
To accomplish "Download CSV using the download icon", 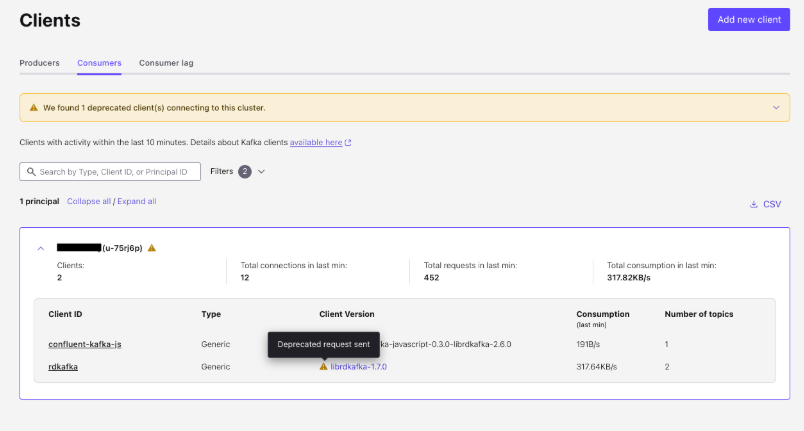I will coord(754,204).
